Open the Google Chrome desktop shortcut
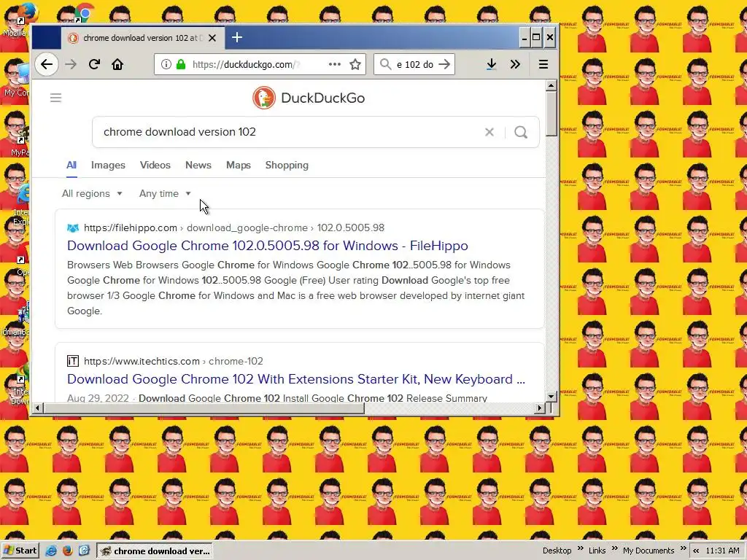Screen dimensions: 747x560 pyautogui.click(x=85, y=13)
